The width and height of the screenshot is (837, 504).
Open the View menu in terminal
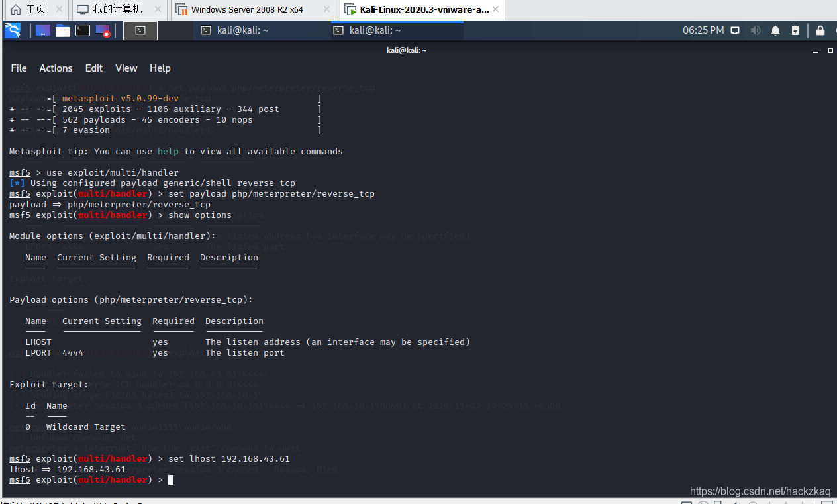126,68
